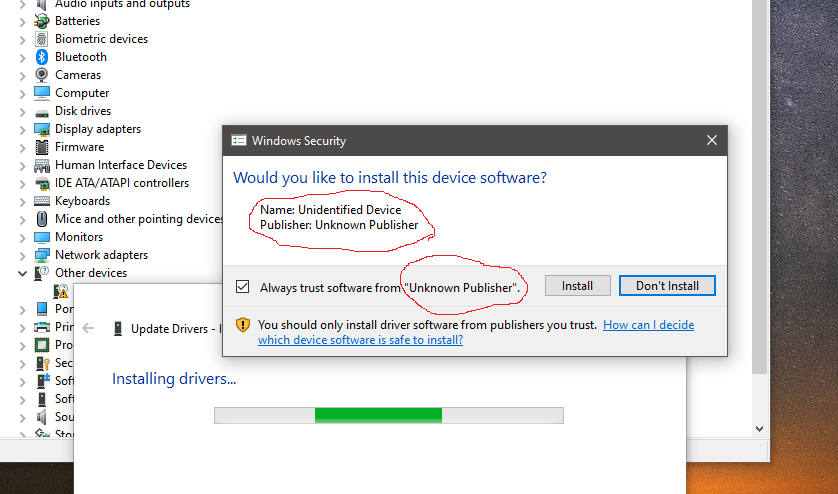This screenshot has height=494, width=838.
Task: Click the Monitors category icon
Action: 42,237
